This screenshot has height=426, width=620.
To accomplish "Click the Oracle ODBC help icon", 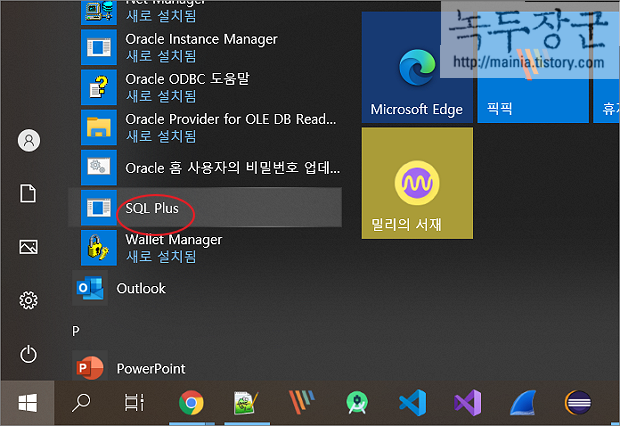I will point(99,87).
